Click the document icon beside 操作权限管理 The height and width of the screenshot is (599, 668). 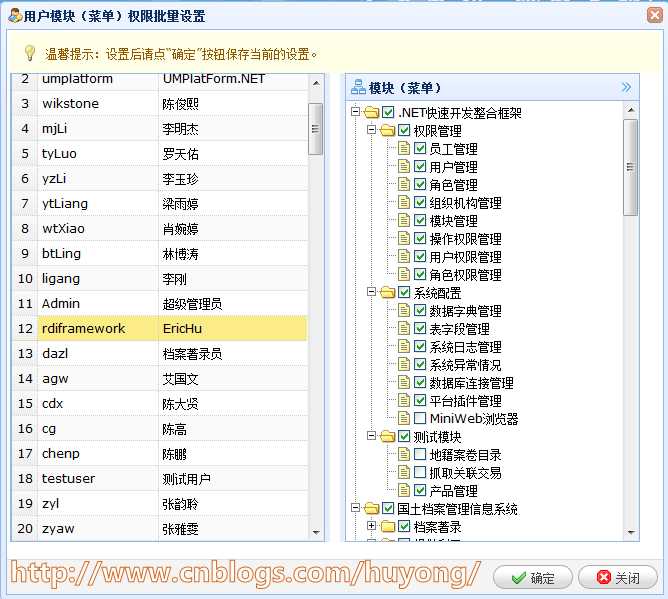coord(404,238)
